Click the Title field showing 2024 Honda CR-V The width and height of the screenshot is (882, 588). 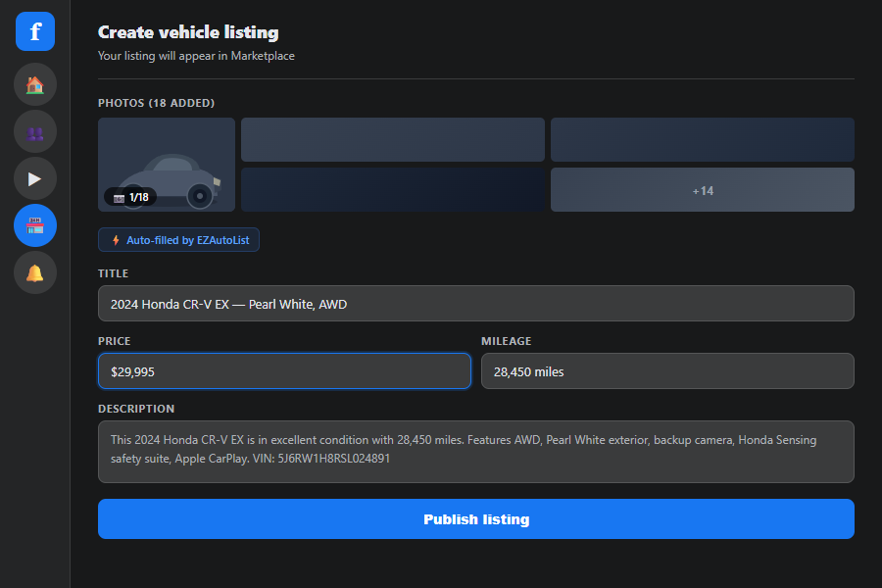(475, 303)
